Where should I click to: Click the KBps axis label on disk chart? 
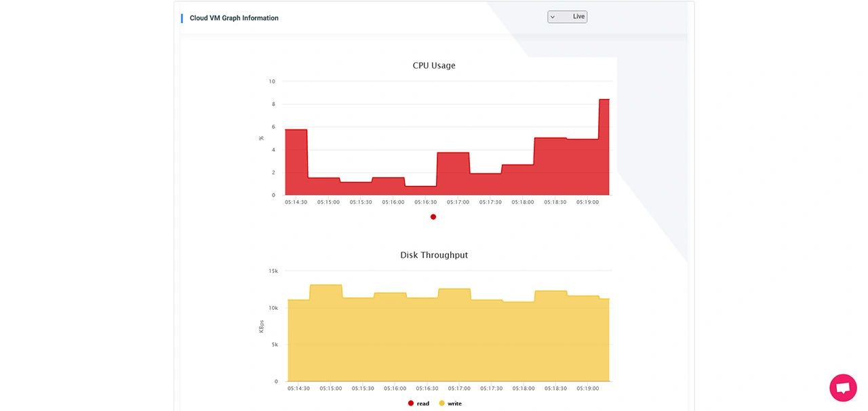(x=262, y=326)
